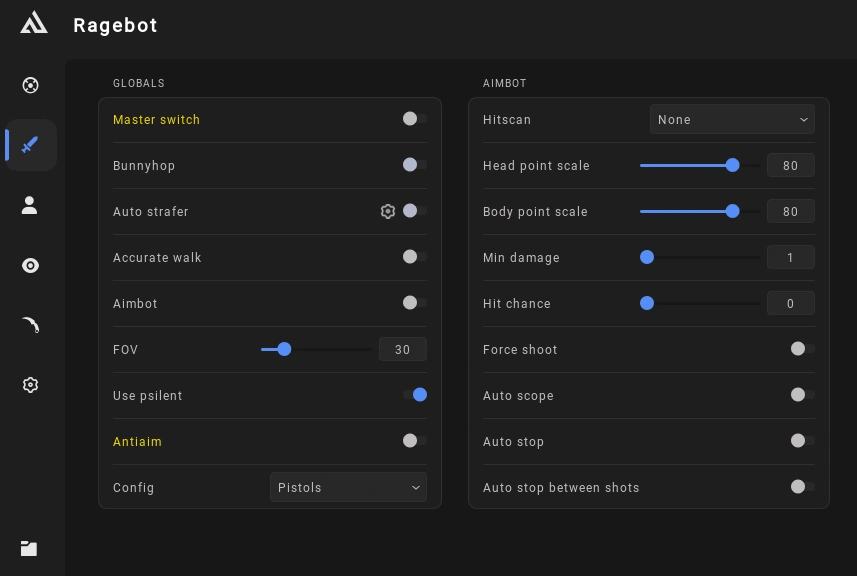Select the Hit chance value box
This screenshot has width=857, height=576.
791,303
